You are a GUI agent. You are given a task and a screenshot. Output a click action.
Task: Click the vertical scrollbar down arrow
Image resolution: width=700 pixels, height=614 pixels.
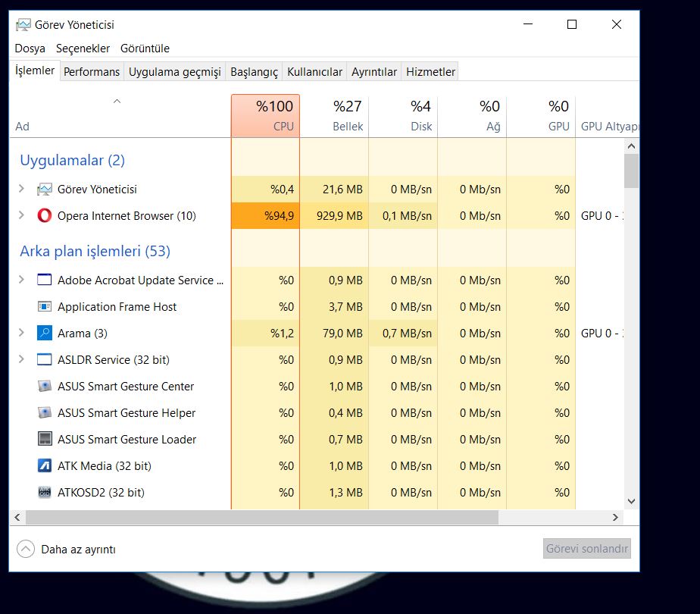coord(631,502)
